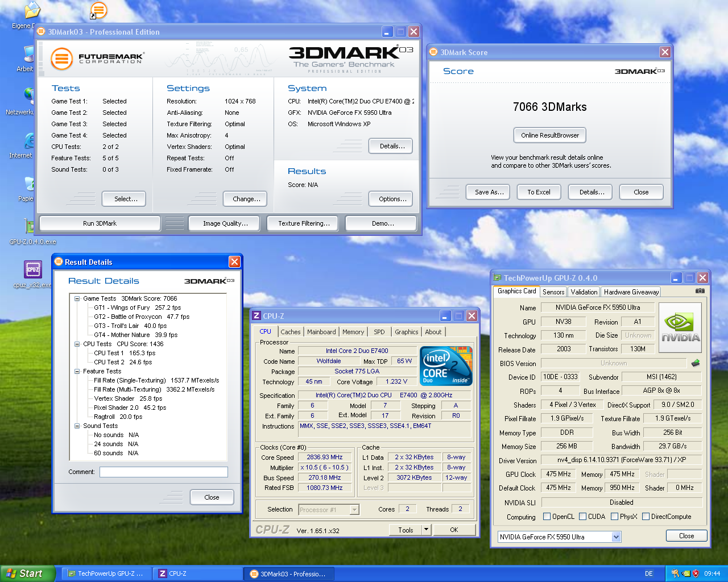The height and width of the screenshot is (582, 728).
Task: Collapse the Game Tests tree node
Action: point(77,298)
